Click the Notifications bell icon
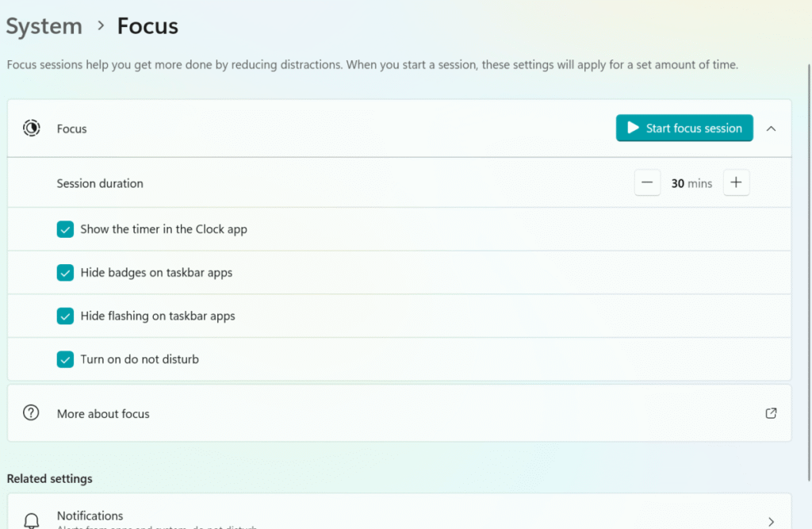 [x=31, y=519]
